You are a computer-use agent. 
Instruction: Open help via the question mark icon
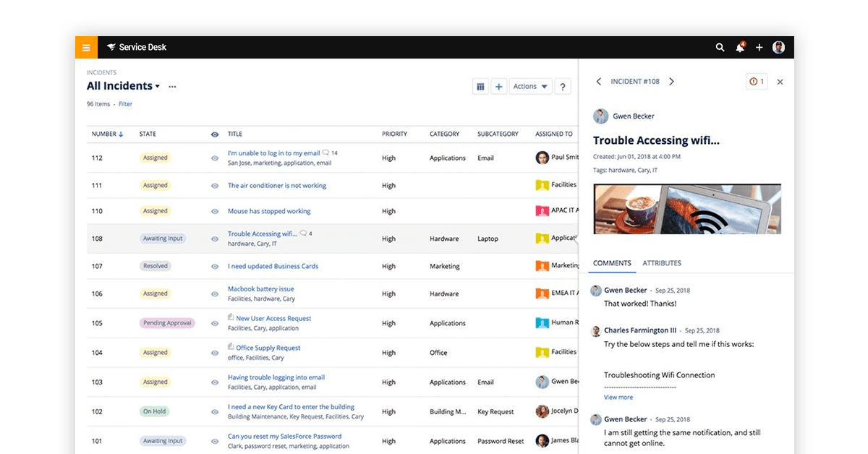pyautogui.click(x=563, y=86)
